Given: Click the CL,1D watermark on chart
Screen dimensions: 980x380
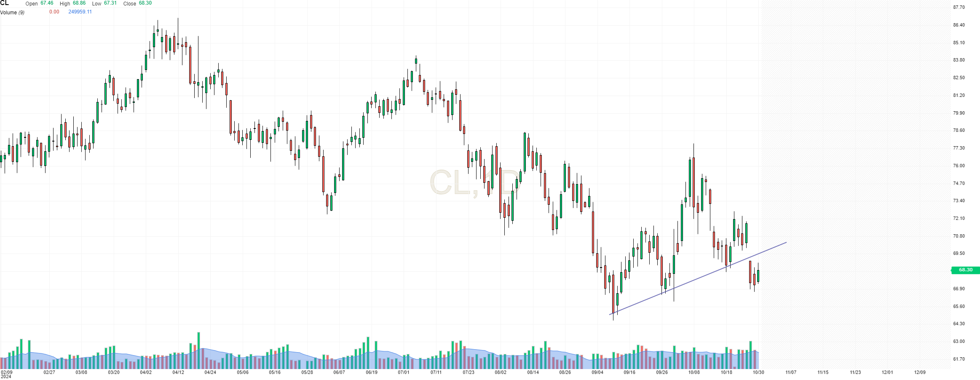Looking at the screenshot, I should pos(474,183).
